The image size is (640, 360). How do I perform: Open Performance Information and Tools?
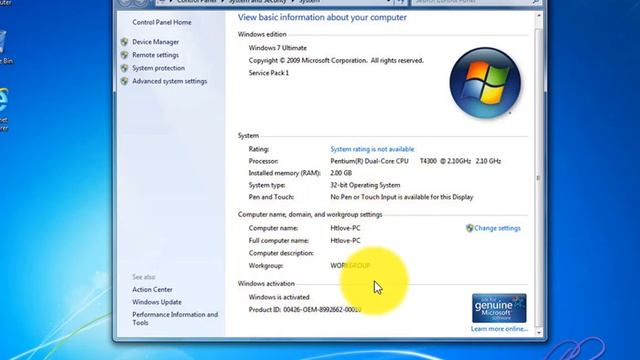175,318
